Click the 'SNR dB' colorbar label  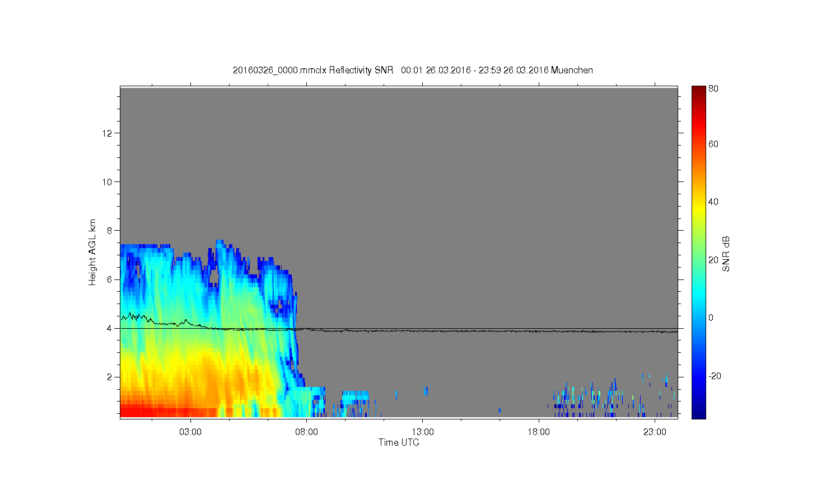(726, 254)
